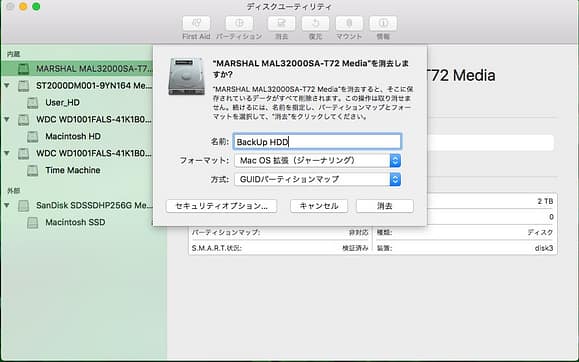Click the Macintosh HD volume icon
The width and height of the screenshot is (579, 362).
click(x=32, y=137)
